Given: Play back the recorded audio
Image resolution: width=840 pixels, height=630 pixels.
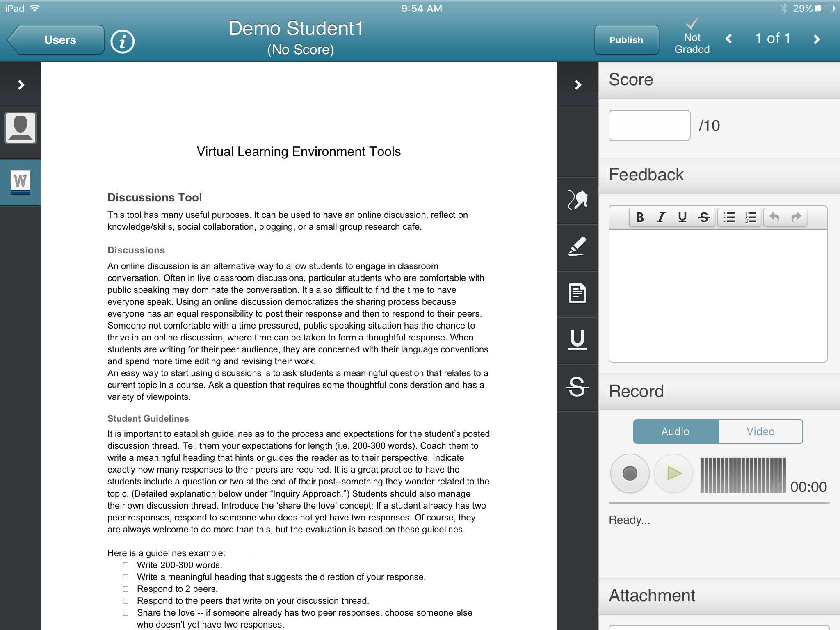Looking at the screenshot, I should click(673, 473).
